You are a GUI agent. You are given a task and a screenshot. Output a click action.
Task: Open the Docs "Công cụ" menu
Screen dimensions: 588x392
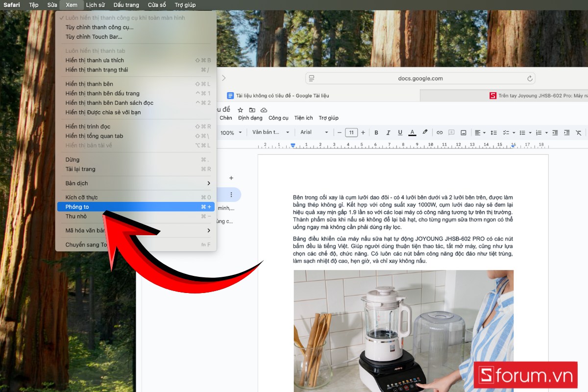[x=278, y=118]
